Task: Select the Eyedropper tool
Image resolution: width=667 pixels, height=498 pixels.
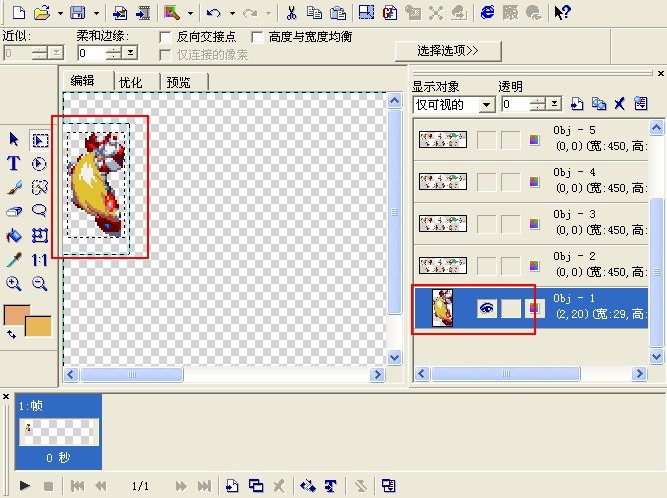Action: point(14,259)
